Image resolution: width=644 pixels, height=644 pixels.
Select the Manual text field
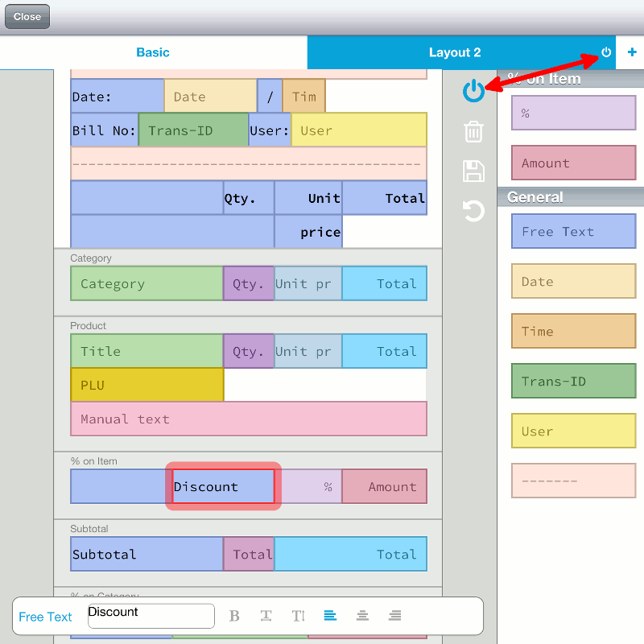249,419
